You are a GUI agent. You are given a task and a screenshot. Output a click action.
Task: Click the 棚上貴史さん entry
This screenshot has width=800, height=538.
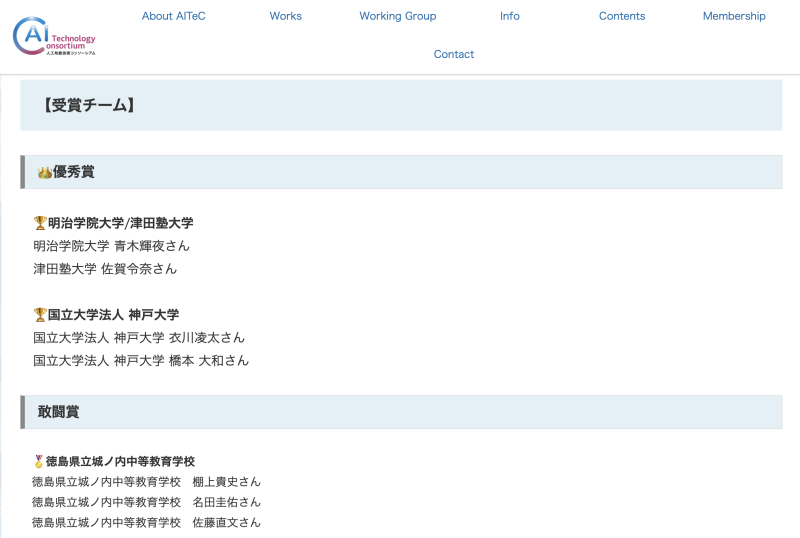click(x=226, y=482)
